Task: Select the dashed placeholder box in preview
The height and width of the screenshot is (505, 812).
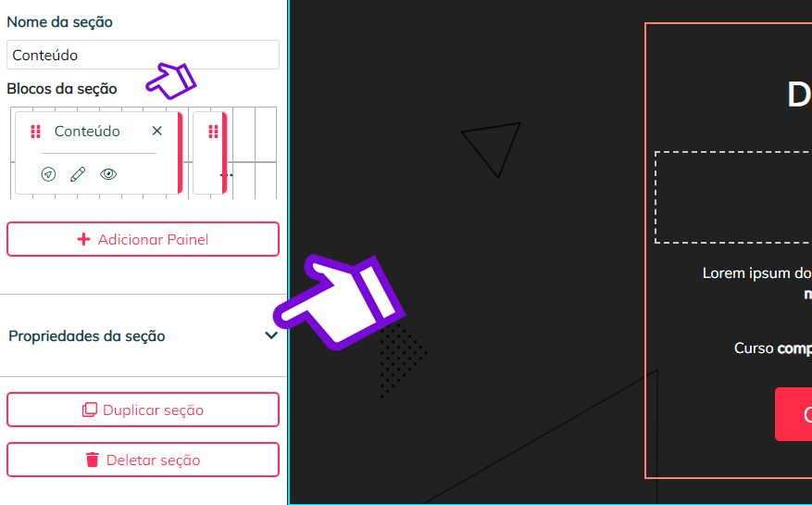Action: 733,197
